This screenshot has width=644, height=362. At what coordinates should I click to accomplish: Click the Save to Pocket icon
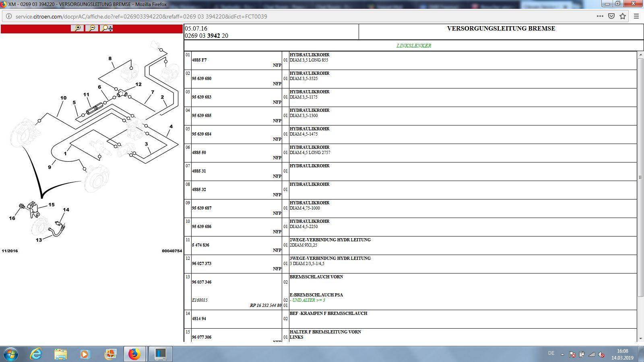click(x=611, y=16)
